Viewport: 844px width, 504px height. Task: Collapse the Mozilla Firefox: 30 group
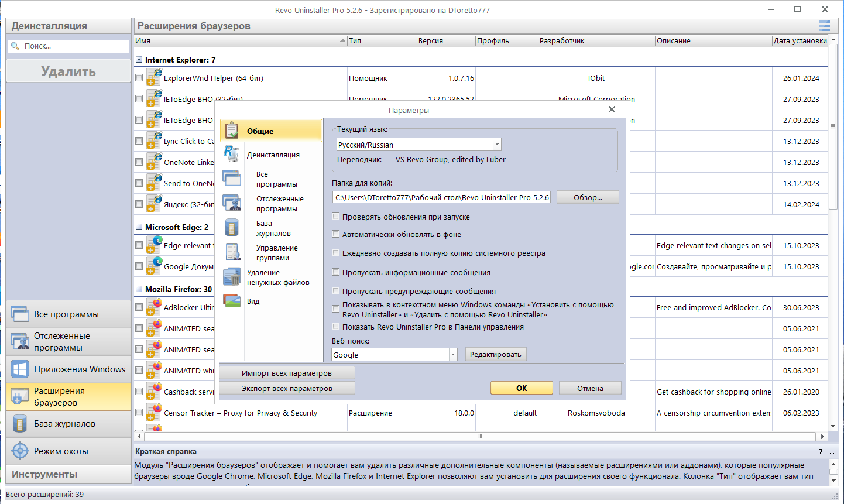[x=139, y=289]
